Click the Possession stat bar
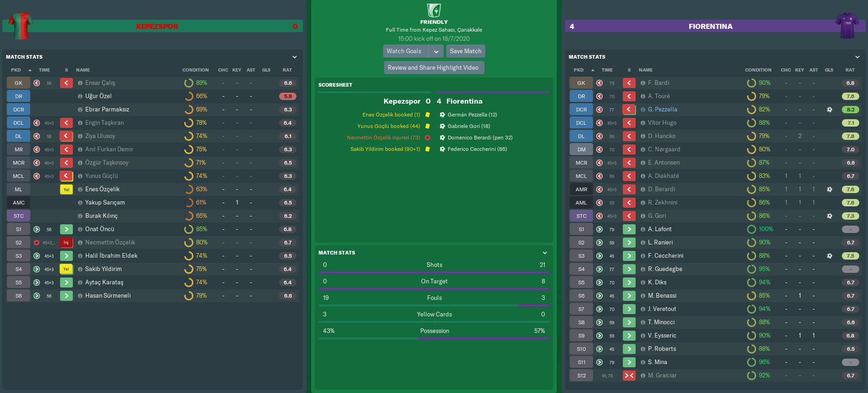The width and height of the screenshot is (868, 393). (434, 338)
